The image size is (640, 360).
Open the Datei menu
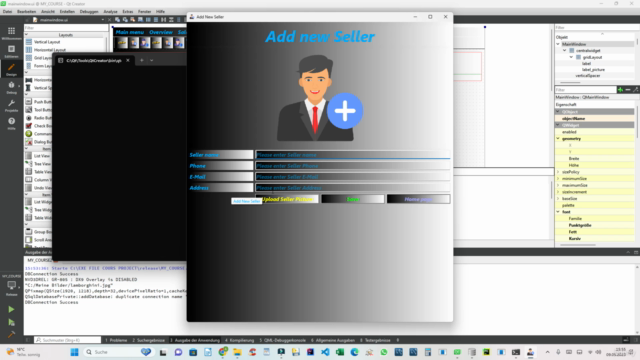(7, 11)
